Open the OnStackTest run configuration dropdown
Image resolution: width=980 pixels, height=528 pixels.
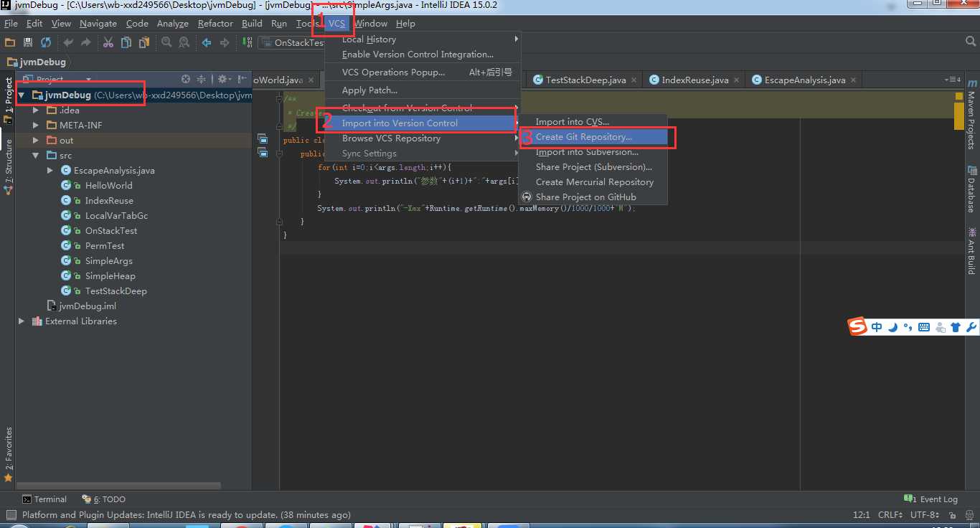[293, 43]
